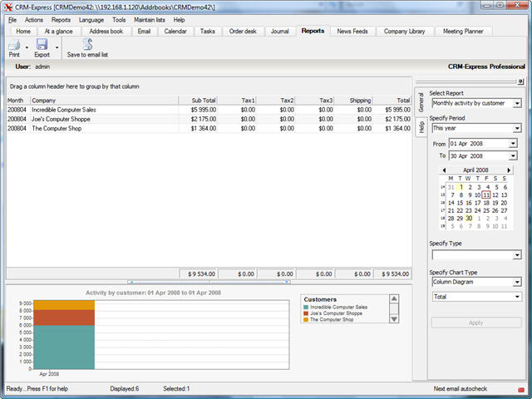The image size is (532, 399).
Task: Click the Print toolbar icon
Action: 13,45
